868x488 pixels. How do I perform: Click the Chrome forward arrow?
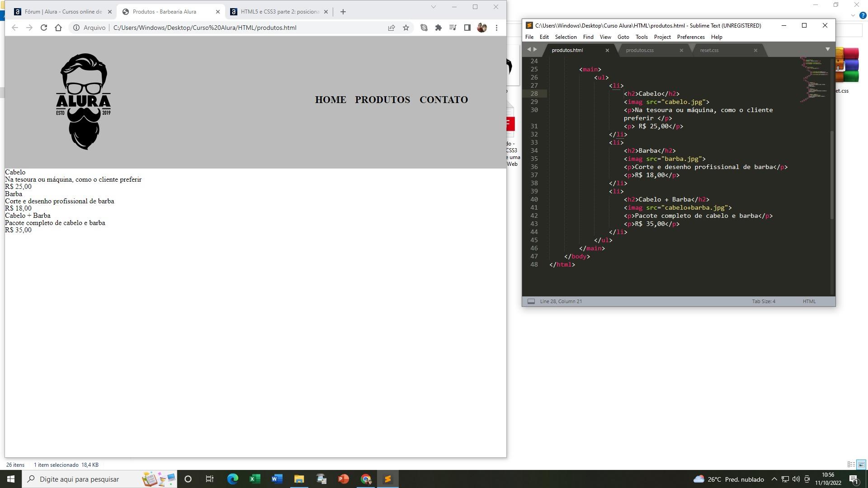(29, 28)
